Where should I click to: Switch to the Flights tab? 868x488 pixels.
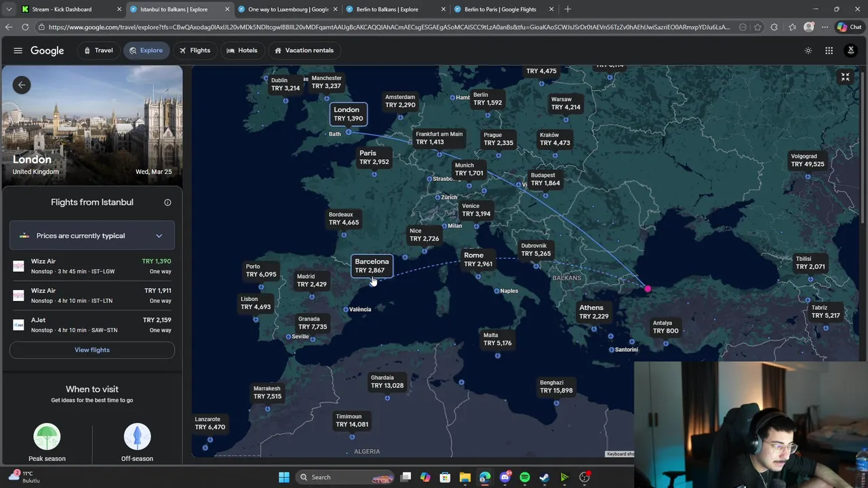pyautogui.click(x=195, y=50)
